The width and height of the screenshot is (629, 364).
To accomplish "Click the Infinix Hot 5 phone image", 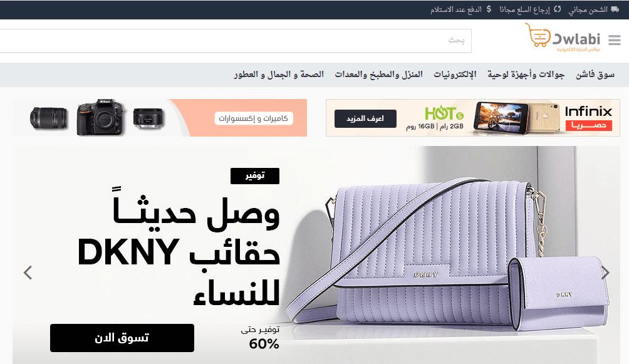I will coord(516,118).
